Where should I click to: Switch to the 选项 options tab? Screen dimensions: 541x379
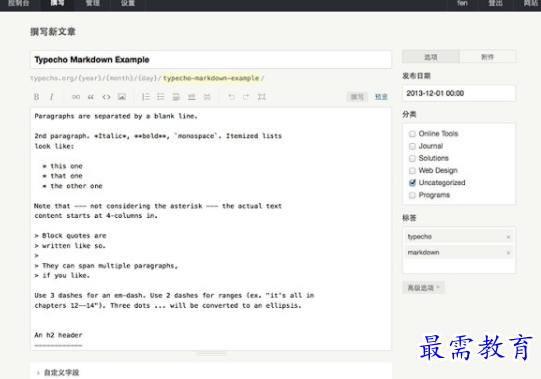[x=431, y=57]
